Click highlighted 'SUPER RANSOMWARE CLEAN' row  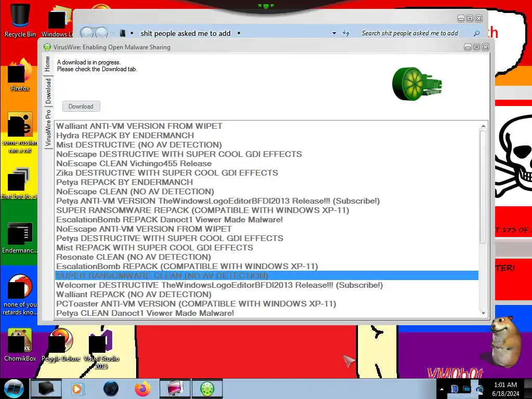point(267,275)
